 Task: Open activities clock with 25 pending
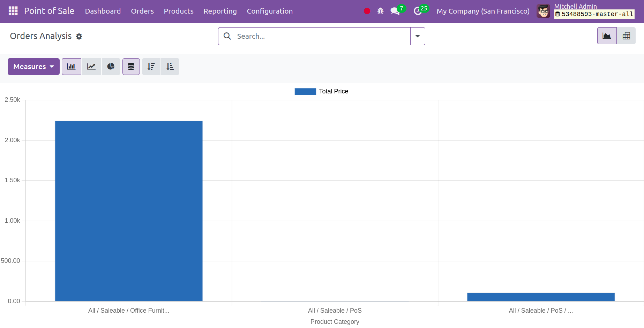point(418,11)
